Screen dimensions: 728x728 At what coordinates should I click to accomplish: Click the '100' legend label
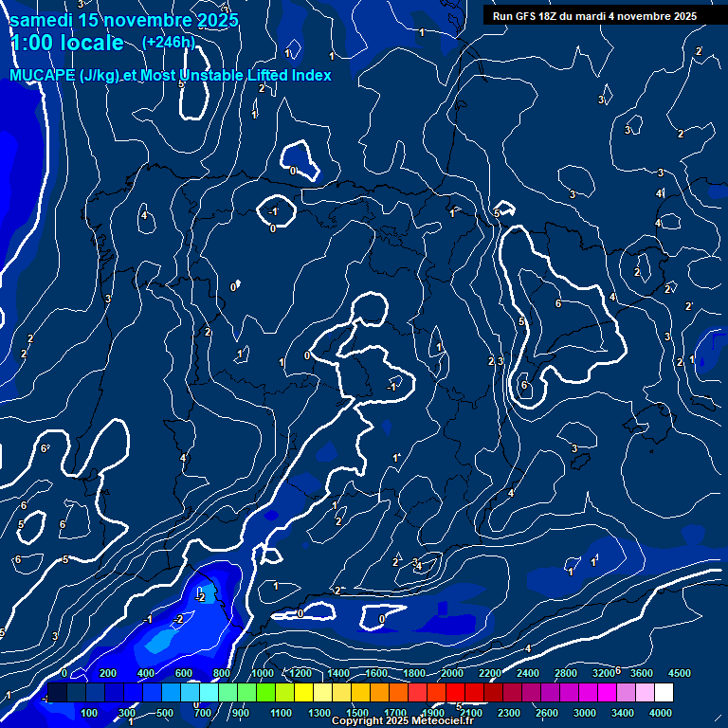tap(89, 713)
